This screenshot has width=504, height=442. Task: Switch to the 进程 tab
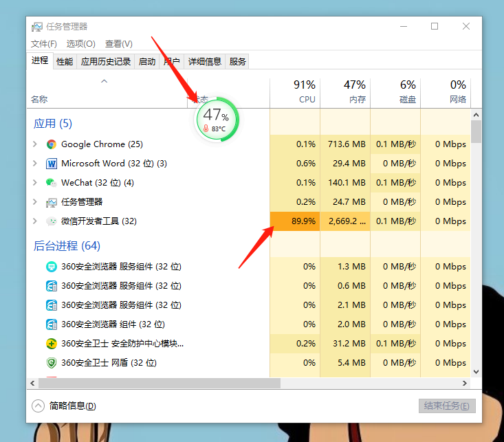pos(40,60)
